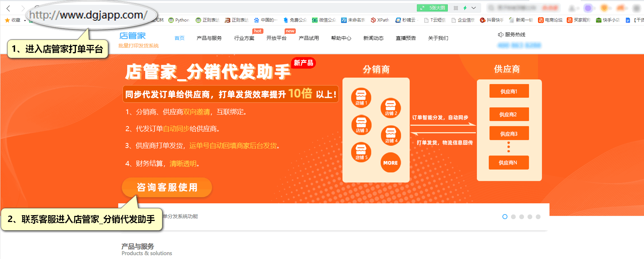
Task: Open the 直播预告 nav item
Action: pyautogui.click(x=406, y=38)
